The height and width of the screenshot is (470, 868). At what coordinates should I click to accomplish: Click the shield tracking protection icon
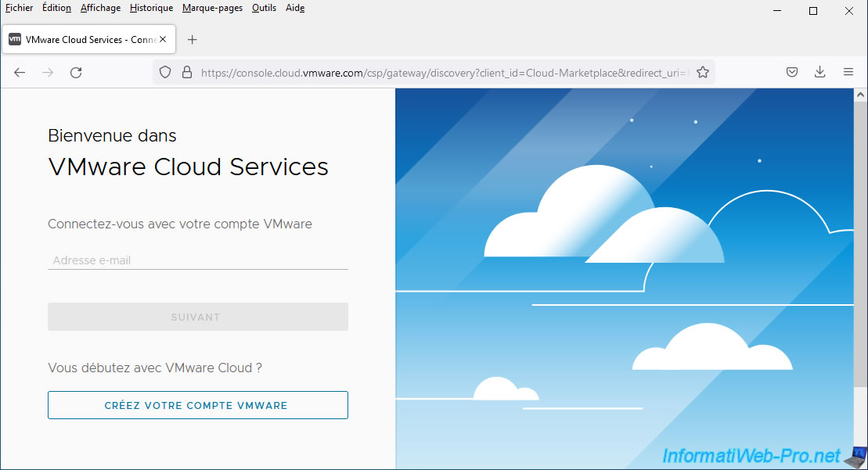(165, 72)
